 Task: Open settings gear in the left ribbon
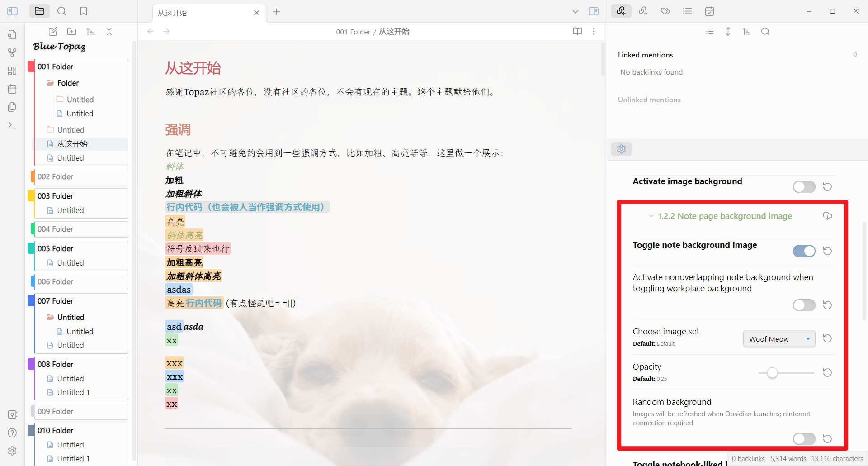click(12, 451)
